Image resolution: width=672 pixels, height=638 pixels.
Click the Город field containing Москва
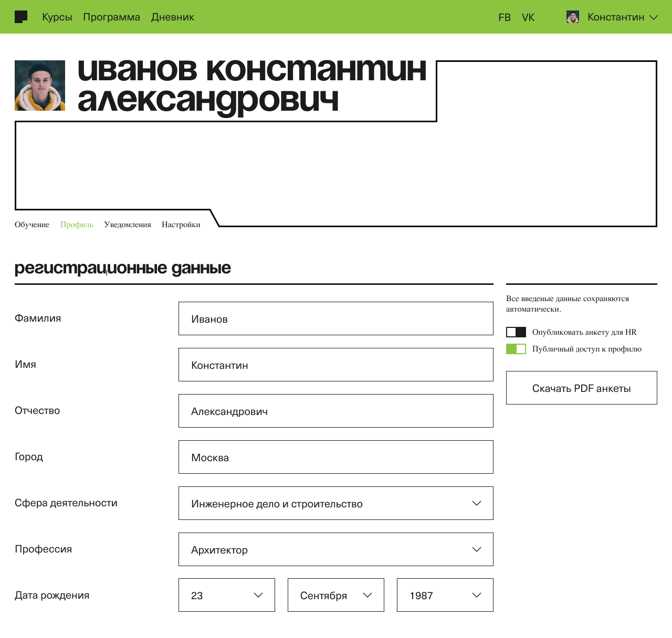(336, 457)
